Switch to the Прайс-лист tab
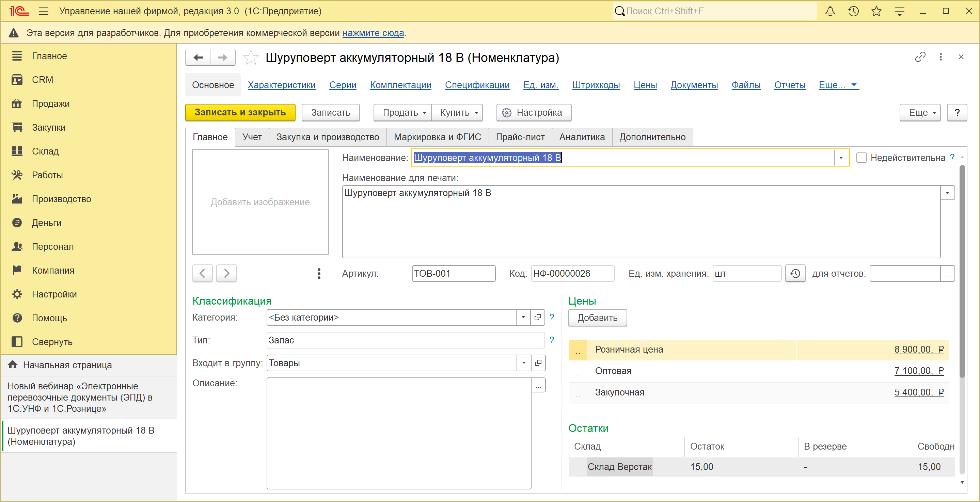The height and width of the screenshot is (502, 980). [520, 137]
